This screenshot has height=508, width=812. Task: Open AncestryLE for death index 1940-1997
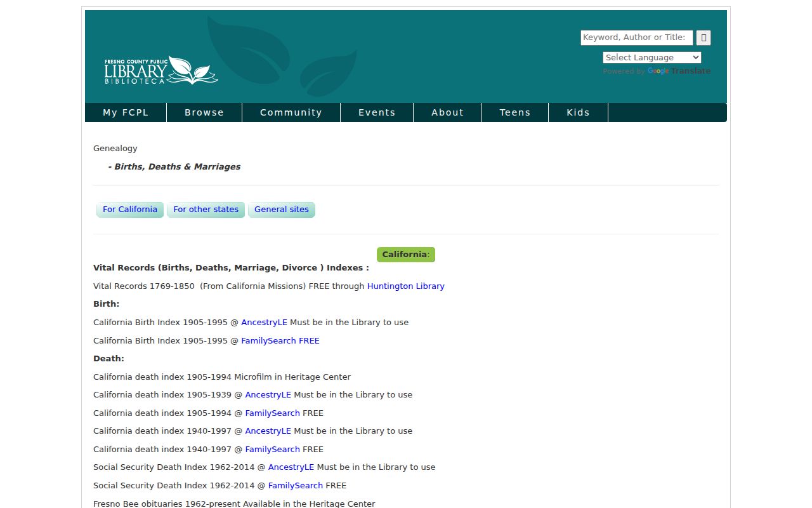(x=268, y=431)
